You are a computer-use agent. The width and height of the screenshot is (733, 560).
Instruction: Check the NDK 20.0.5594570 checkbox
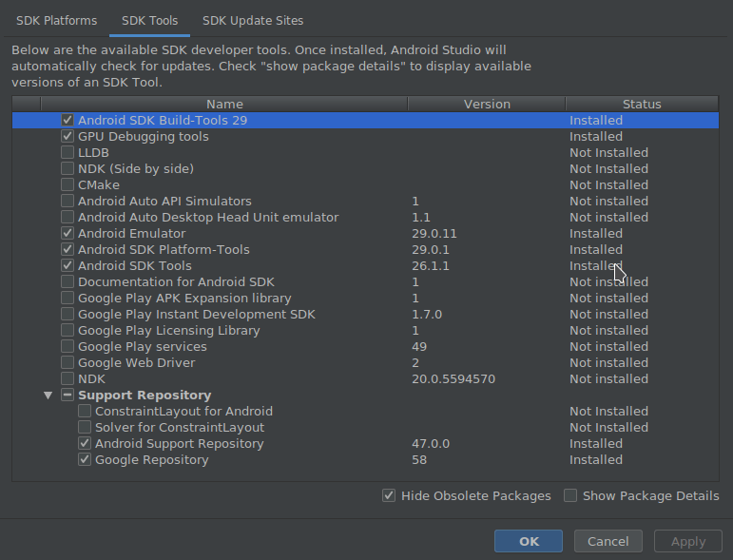68,378
